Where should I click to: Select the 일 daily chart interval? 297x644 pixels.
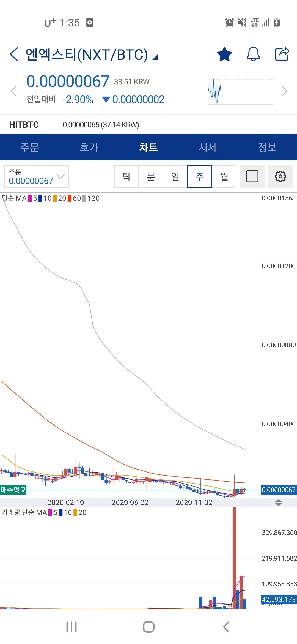click(x=175, y=176)
